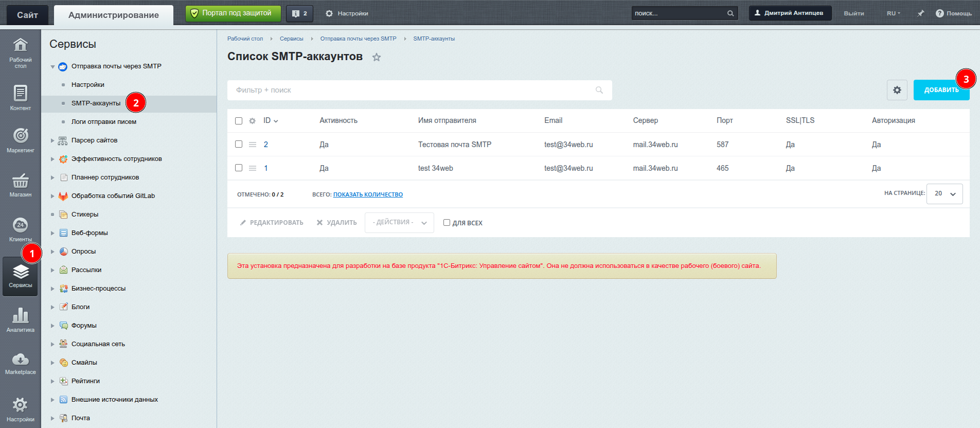This screenshot has height=428, width=980.
Task: Open the Настройки sidebar section at bottom
Action: coord(20,409)
